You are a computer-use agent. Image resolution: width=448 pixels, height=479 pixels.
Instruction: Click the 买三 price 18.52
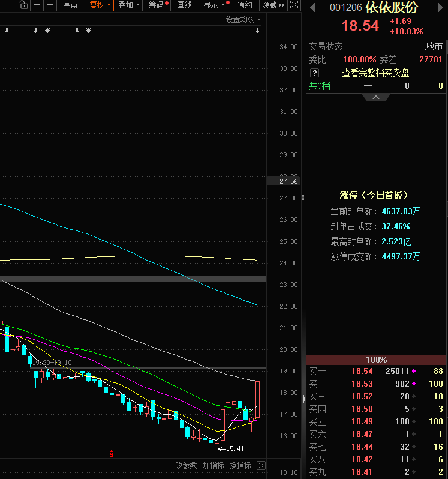362,397
